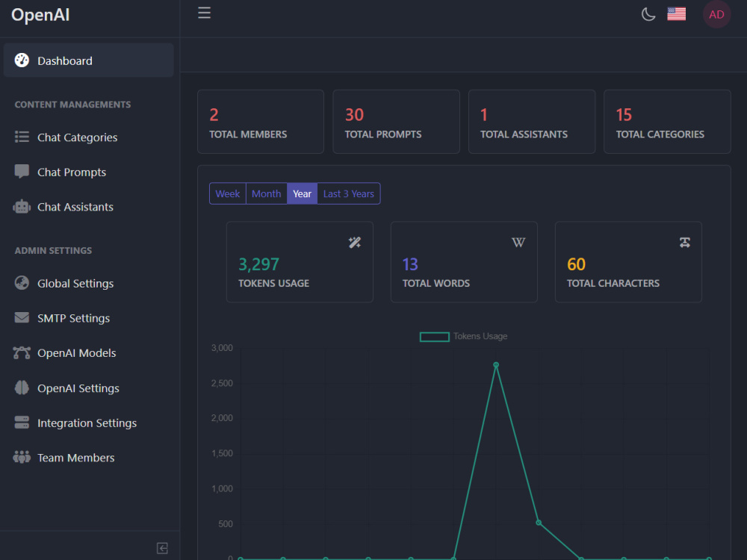This screenshot has width=747, height=560.
Task: Click the Tokens Usage legend label
Action: tap(480, 336)
